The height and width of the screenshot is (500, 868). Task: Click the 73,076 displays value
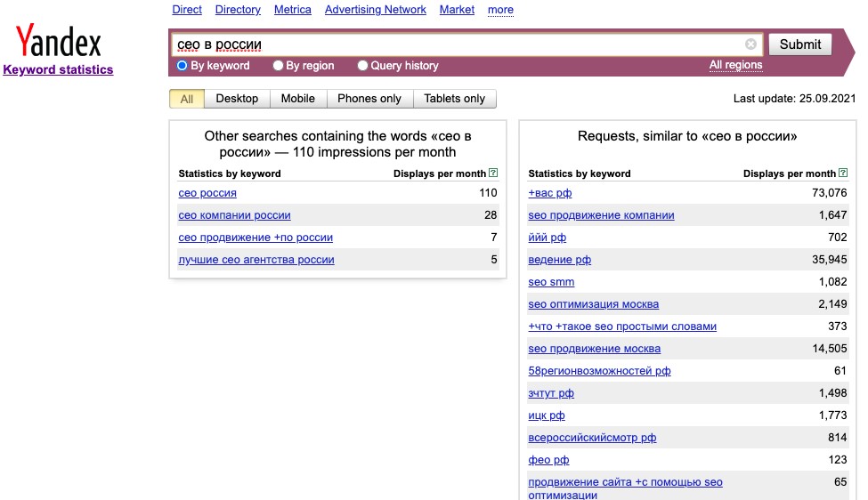(x=829, y=193)
